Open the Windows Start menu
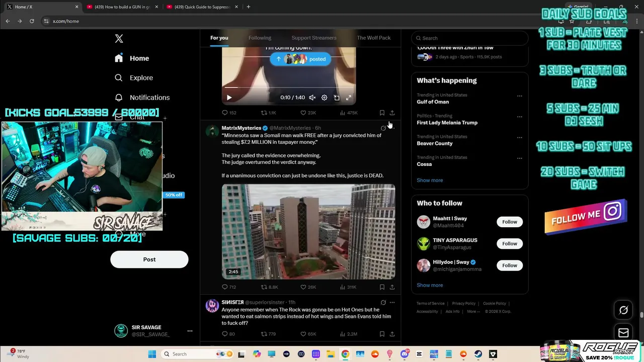Viewport: 644px width, 362px height. point(152,354)
